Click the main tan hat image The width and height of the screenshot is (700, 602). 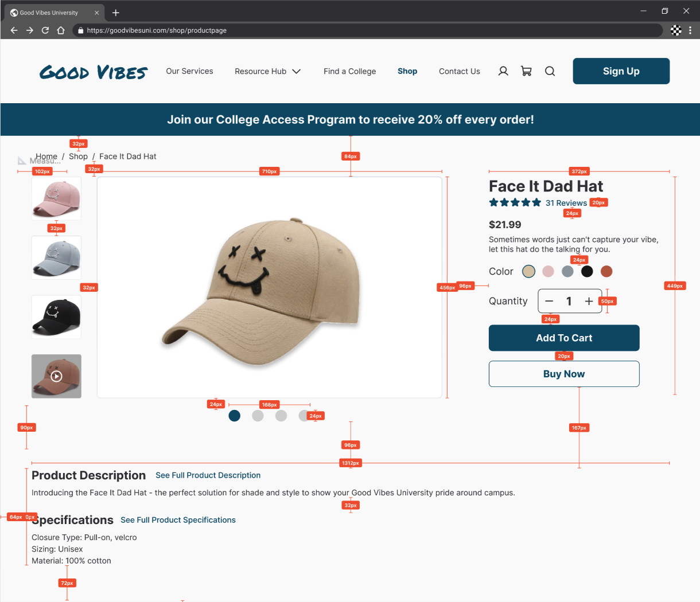270,287
